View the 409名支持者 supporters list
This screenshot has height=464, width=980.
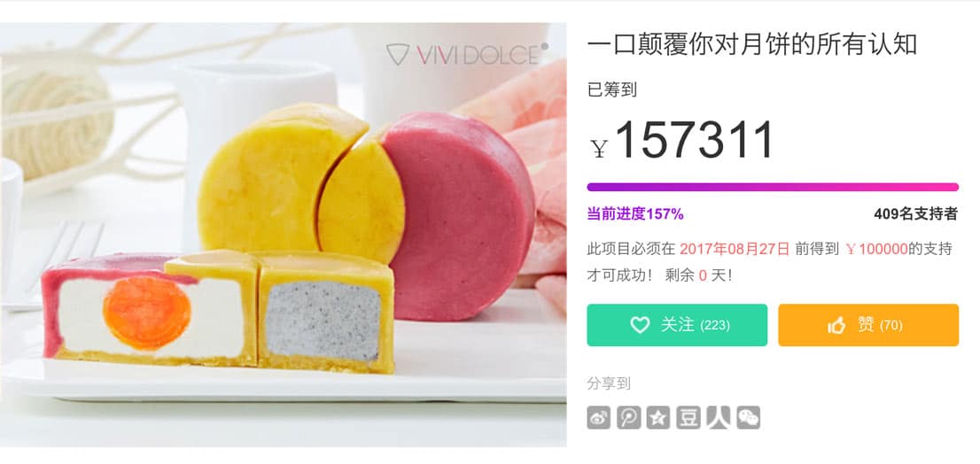(915, 214)
